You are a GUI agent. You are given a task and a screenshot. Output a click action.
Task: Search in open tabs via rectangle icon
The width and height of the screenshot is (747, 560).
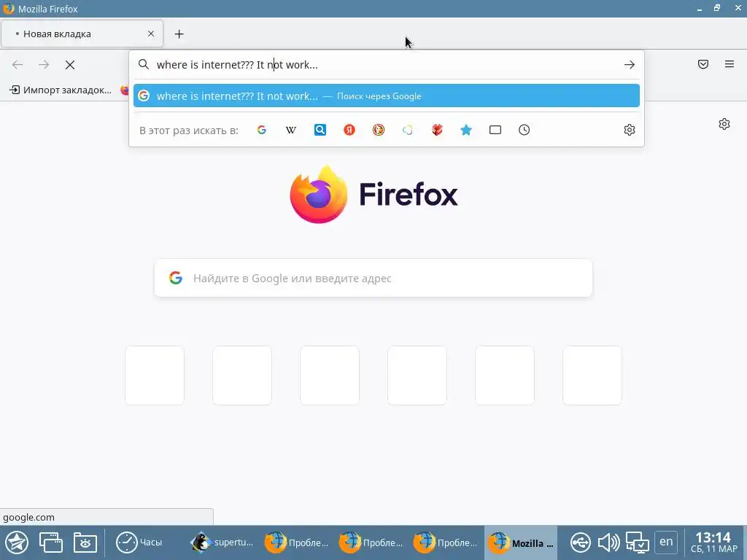(495, 130)
